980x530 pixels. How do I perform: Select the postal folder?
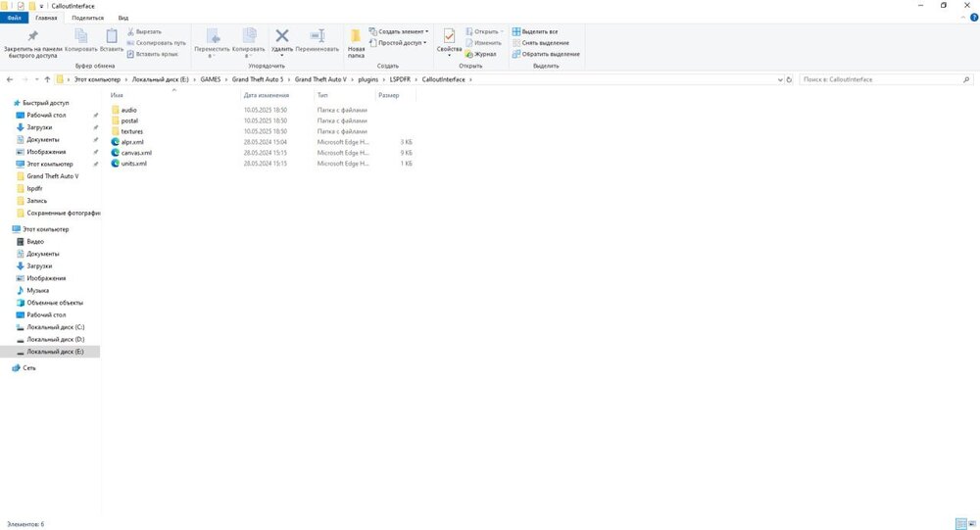click(129, 120)
